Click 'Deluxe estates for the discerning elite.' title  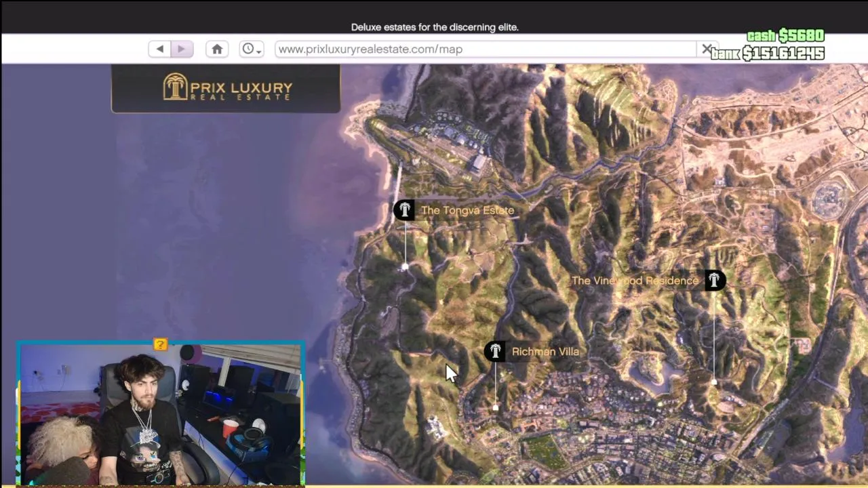pyautogui.click(x=435, y=27)
